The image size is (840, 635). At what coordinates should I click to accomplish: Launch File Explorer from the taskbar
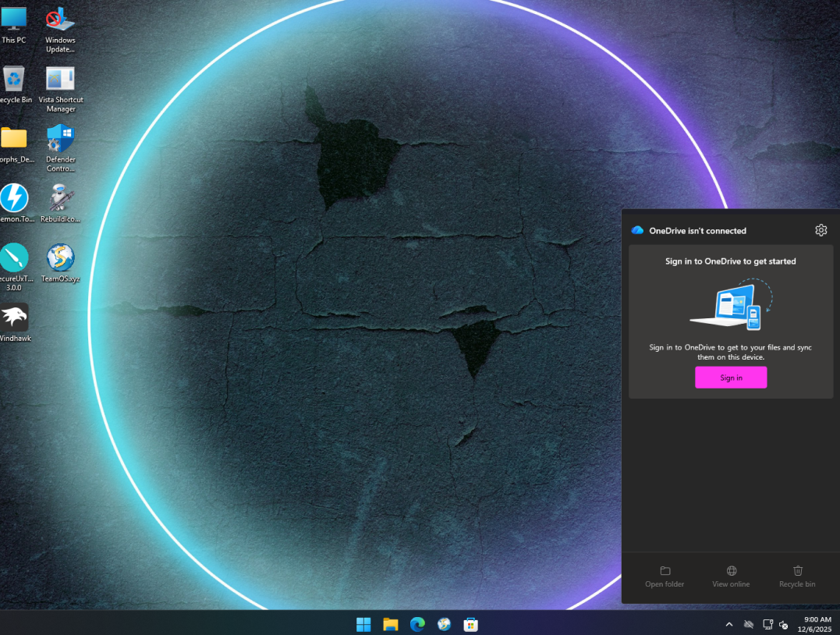pos(391,624)
